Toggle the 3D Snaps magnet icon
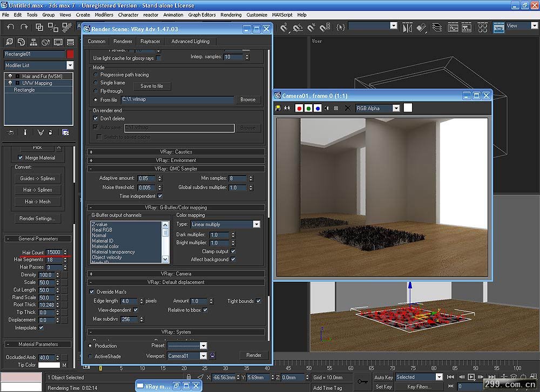 pos(284,27)
